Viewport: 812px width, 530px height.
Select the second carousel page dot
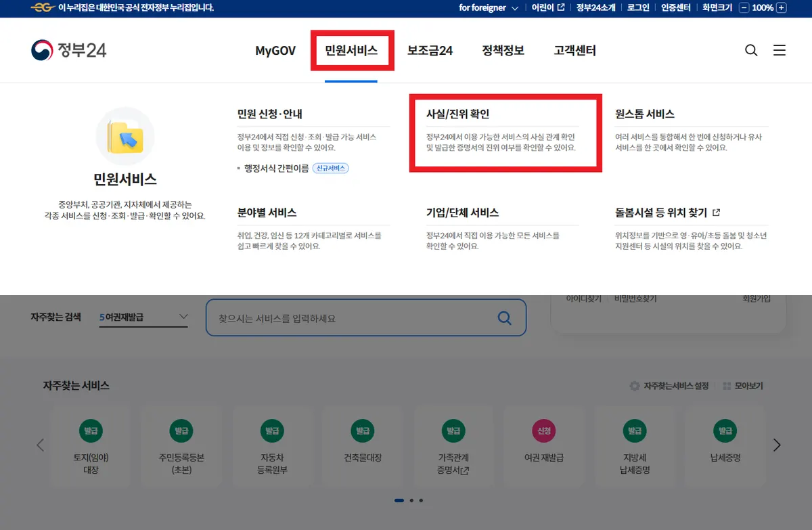(411, 501)
